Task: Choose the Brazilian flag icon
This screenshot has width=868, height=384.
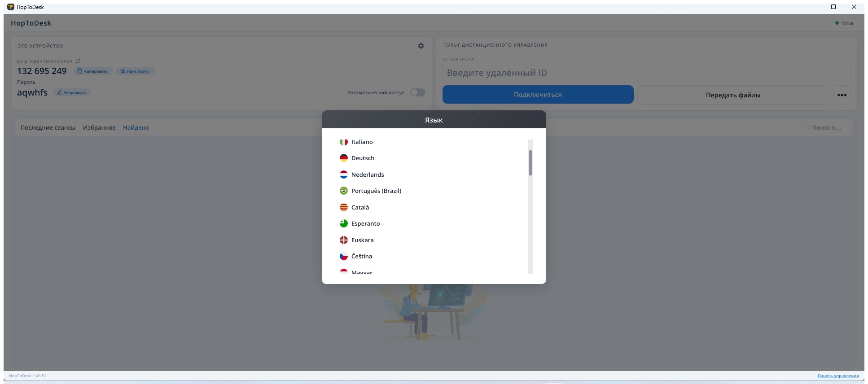Action: click(344, 191)
